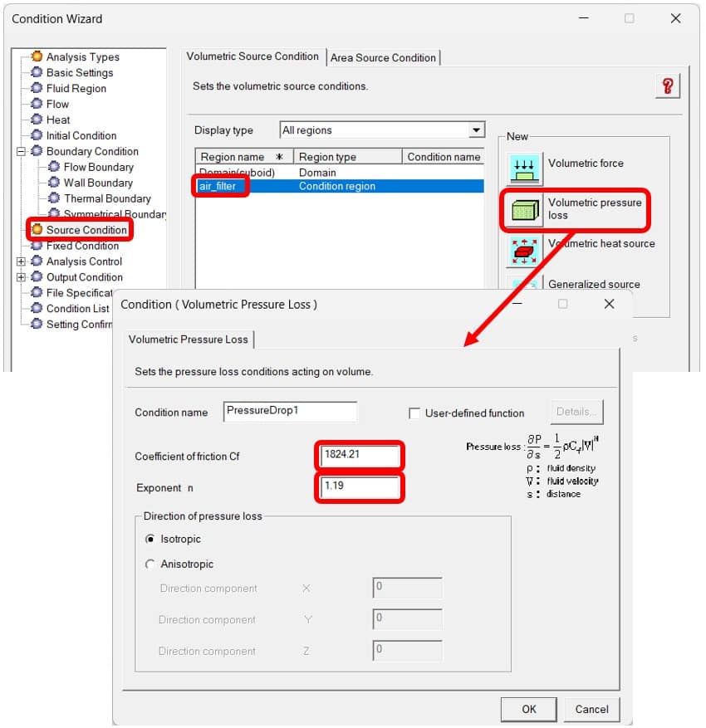This screenshot has width=706, height=728.
Task: Click Cancel in the pressure loss dialog
Action: coord(591,710)
